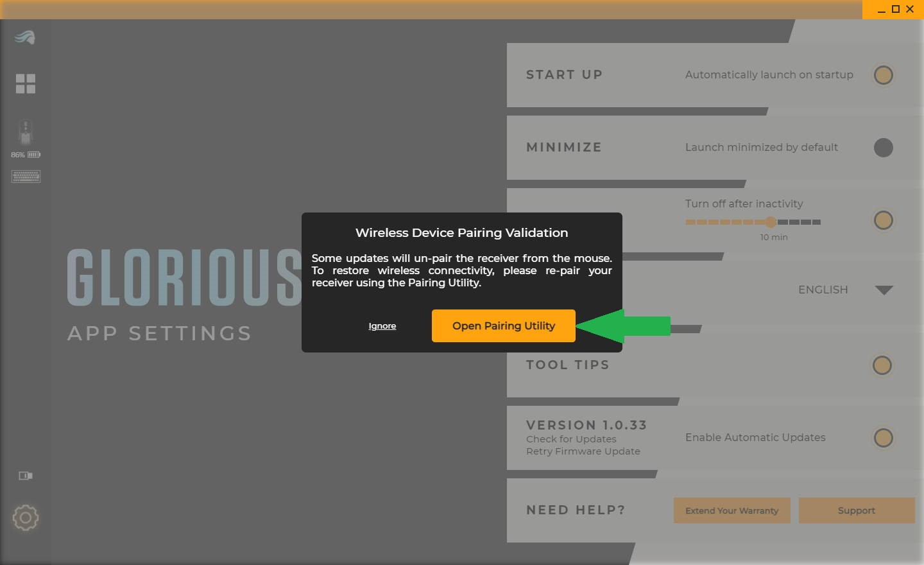
Task: Click the inactivity timeout slider handle
Action: click(x=771, y=222)
